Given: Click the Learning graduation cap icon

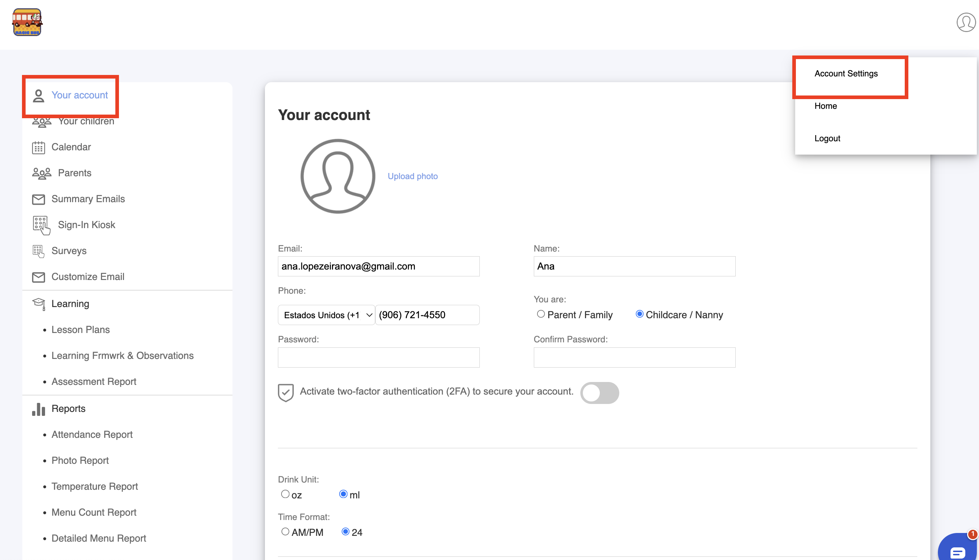Looking at the screenshot, I should (x=39, y=304).
